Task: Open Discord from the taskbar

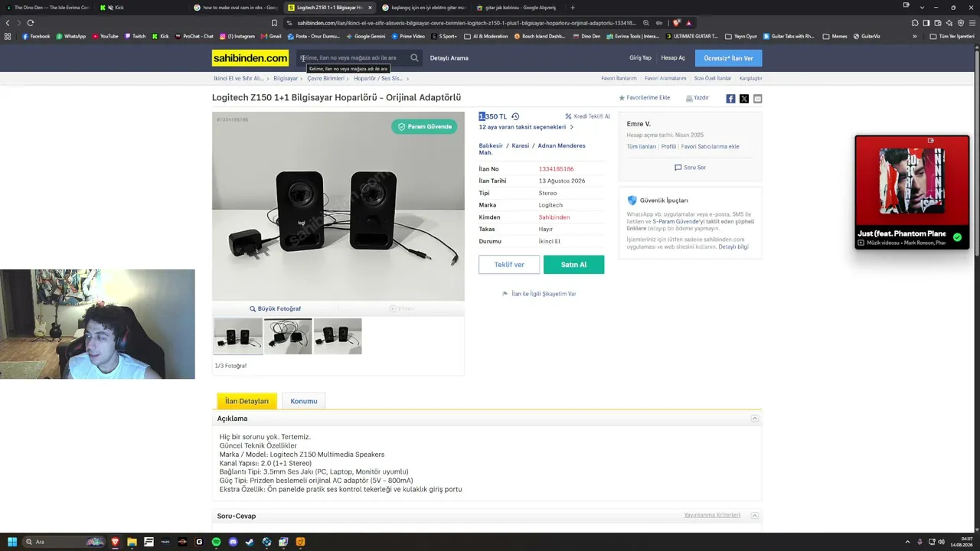Action: tap(233, 542)
